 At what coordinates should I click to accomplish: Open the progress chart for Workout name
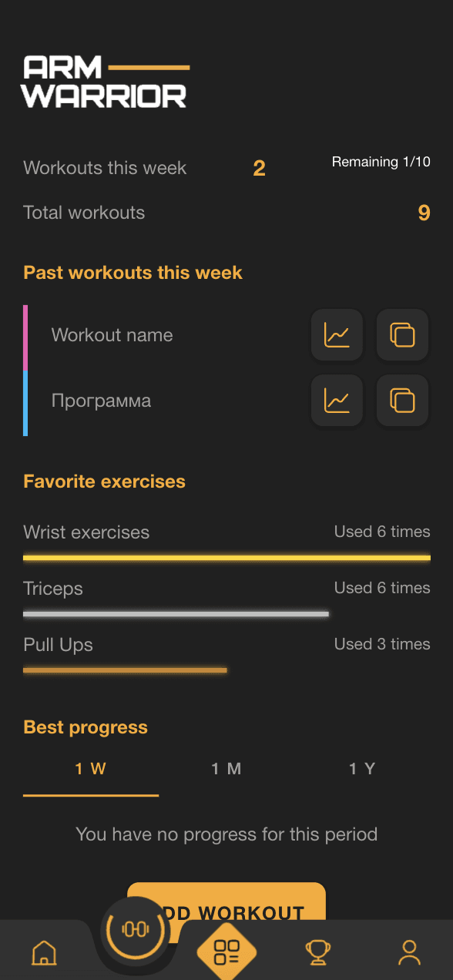point(337,335)
